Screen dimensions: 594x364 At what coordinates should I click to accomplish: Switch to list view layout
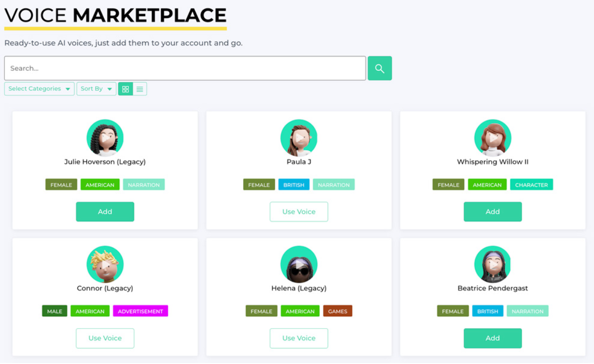[x=140, y=89]
